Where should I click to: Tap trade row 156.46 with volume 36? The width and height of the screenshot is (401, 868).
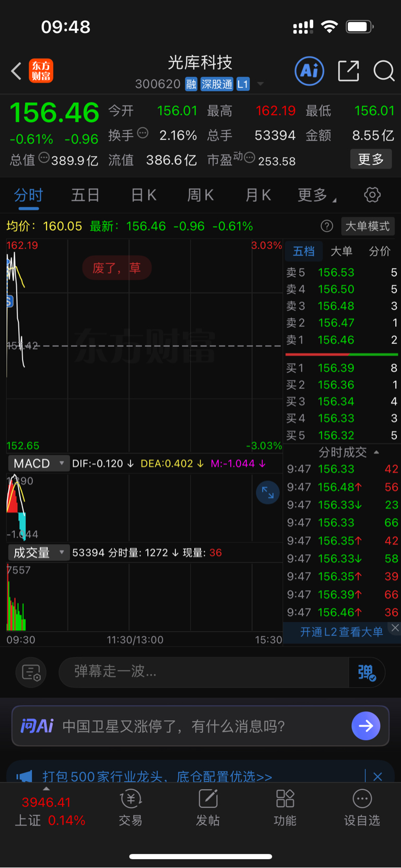[x=342, y=612]
